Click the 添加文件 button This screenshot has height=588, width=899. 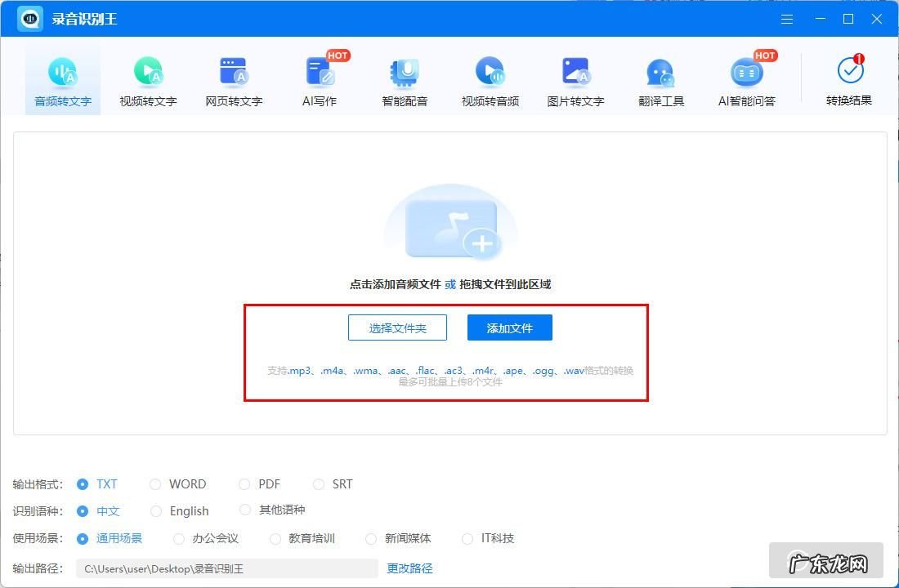tap(510, 328)
